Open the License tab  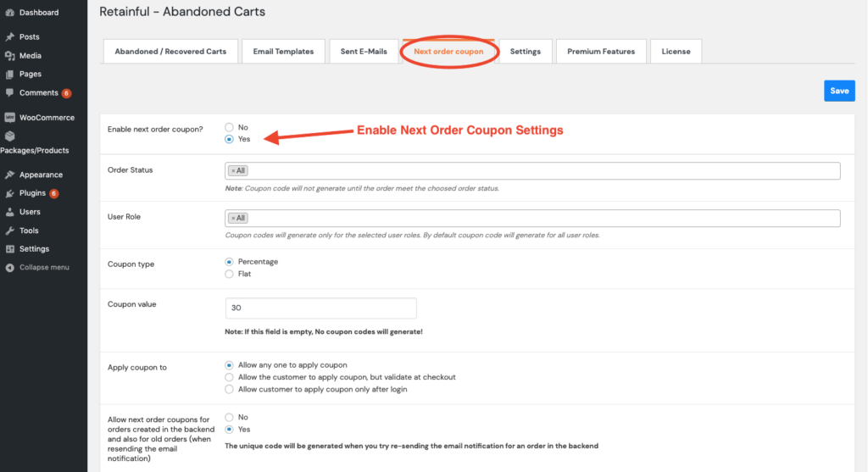click(x=676, y=52)
